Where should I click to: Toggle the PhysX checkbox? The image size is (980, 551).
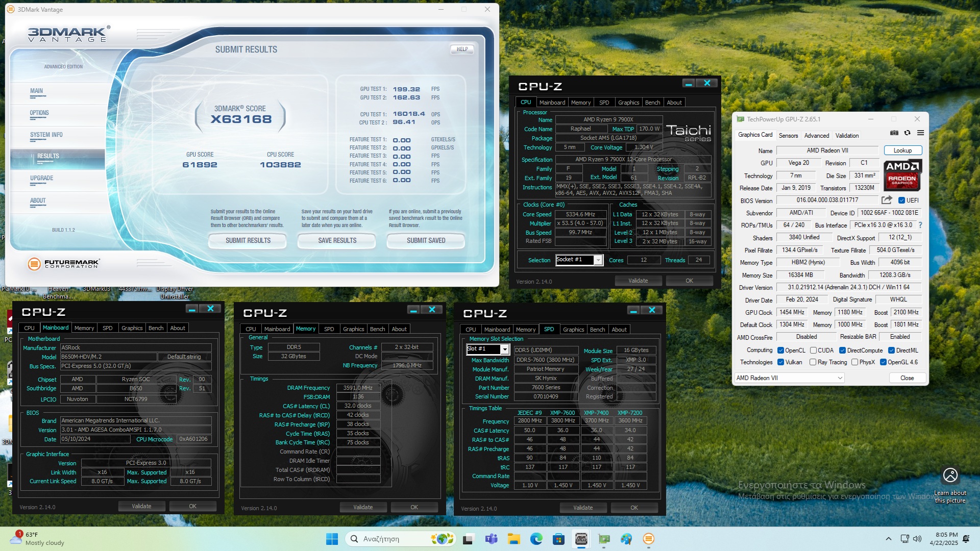(854, 362)
